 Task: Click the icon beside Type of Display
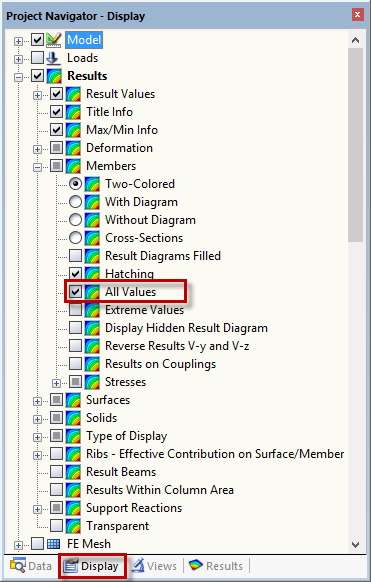point(73,436)
